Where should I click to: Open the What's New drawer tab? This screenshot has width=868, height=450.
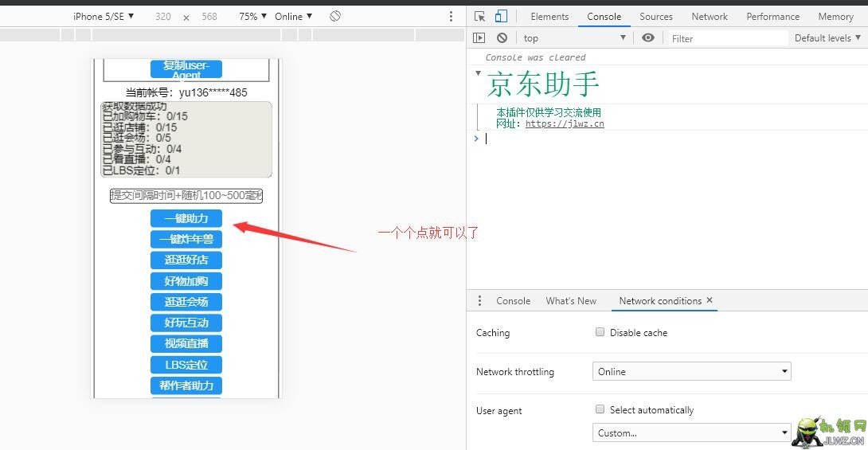pyautogui.click(x=571, y=300)
